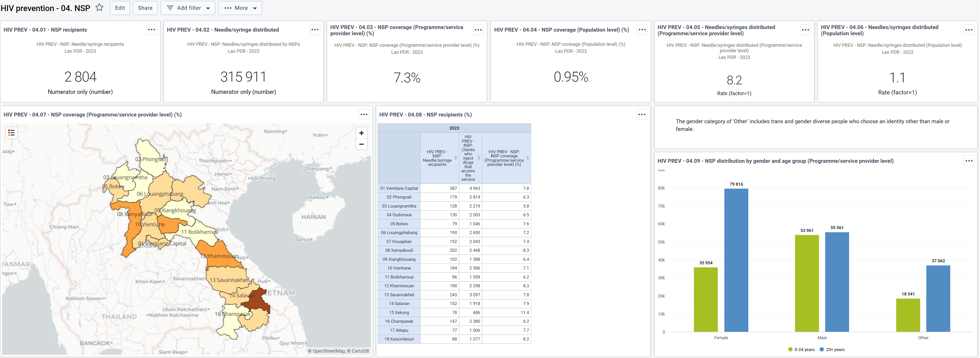This screenshot has width=980, height=358.
Task: Open options menu for Needle/syringe distributed card
Action: click(315, 30)
